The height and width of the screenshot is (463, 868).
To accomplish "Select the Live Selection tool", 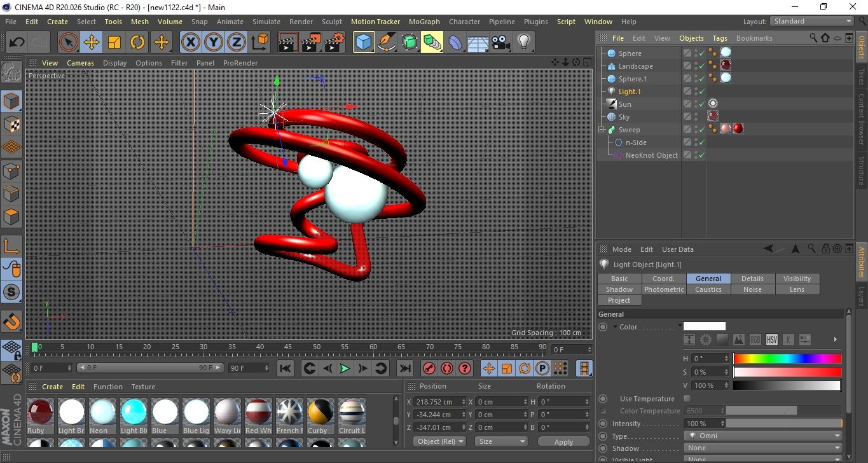I will click(69, 43).
